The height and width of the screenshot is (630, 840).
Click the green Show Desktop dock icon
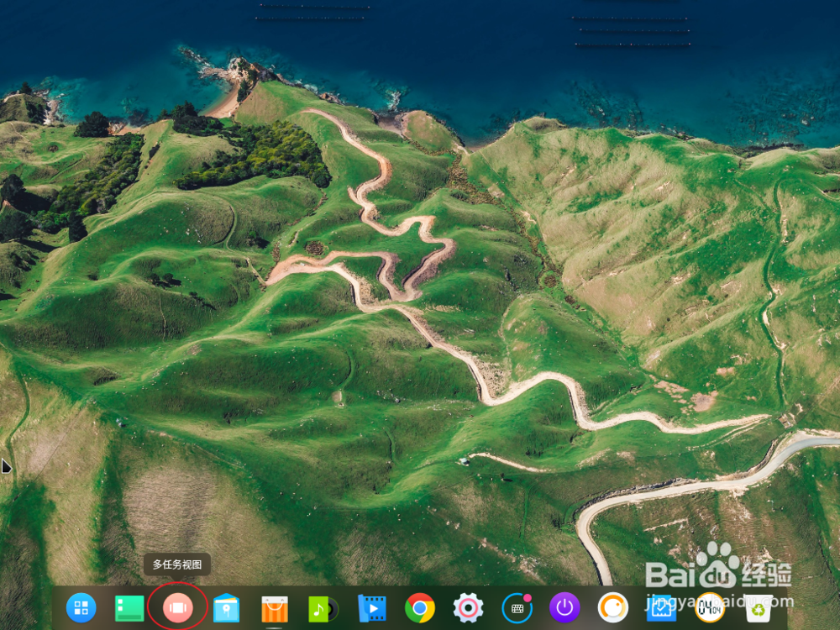(x=129, y=608)
